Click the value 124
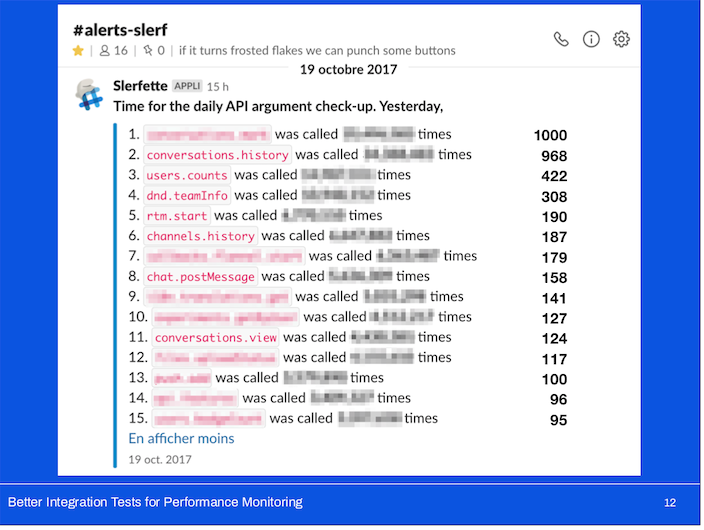The height and width of the screenshot is (530, 704). click(554, 339)
